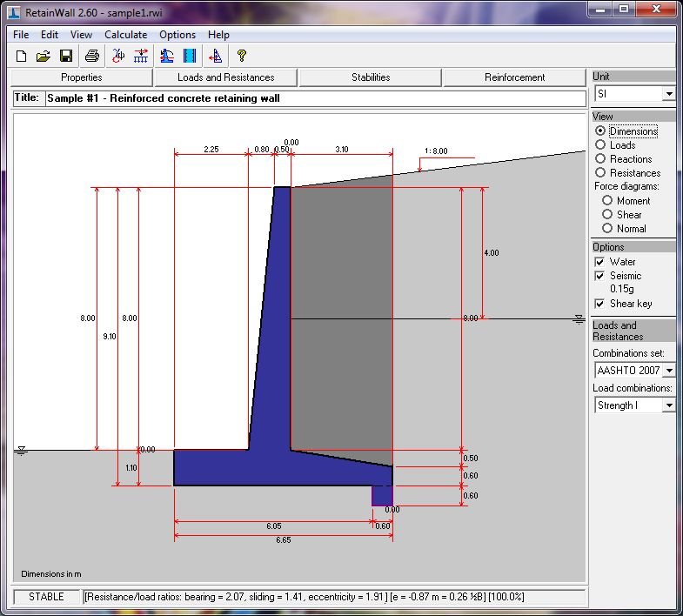Click the Stabilities button
Viewport: 683px width, 616px height.
(x=371, y=77)
